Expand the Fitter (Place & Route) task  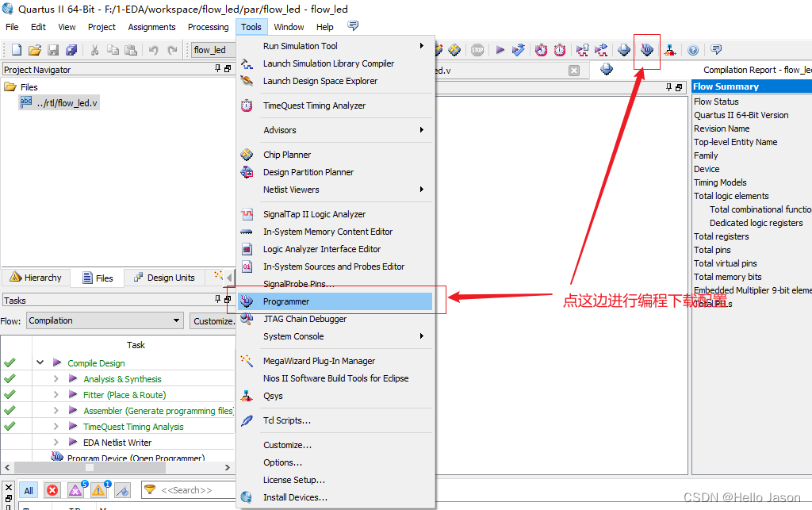click(x=56, y=394)
